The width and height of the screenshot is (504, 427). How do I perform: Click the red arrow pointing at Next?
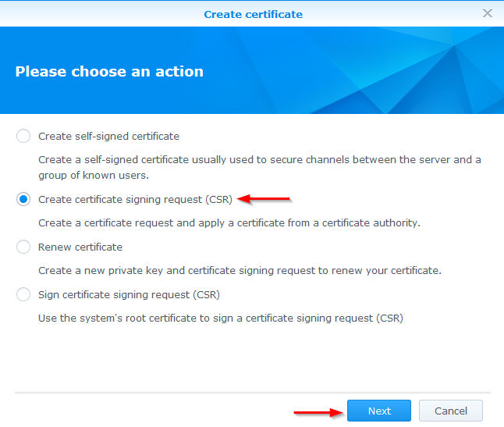pyautogui.click(x=320, y=411)
